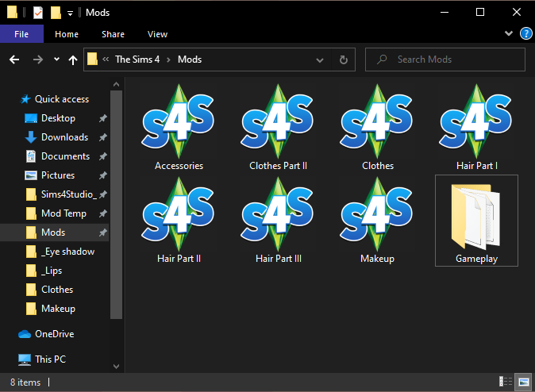
Task: Show hidden path folders via double chevron
Action: 106,59
